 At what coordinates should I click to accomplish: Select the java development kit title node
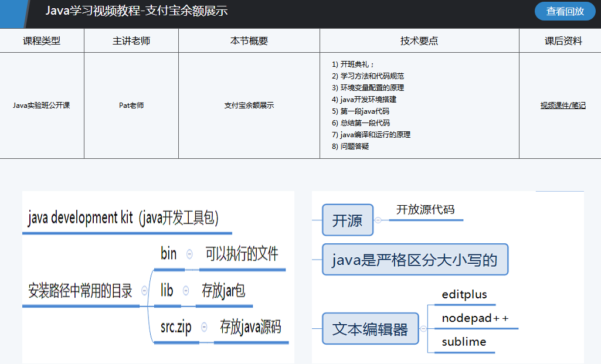coord(123,218)
